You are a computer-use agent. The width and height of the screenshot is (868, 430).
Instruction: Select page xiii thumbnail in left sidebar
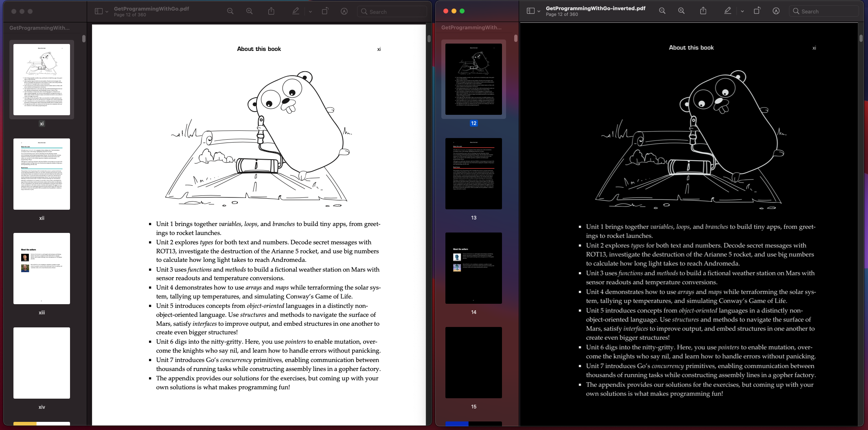point(42,268)
